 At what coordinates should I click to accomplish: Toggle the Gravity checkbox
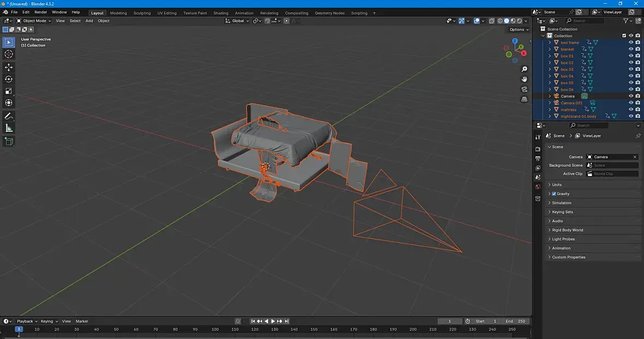pos(554,194)
